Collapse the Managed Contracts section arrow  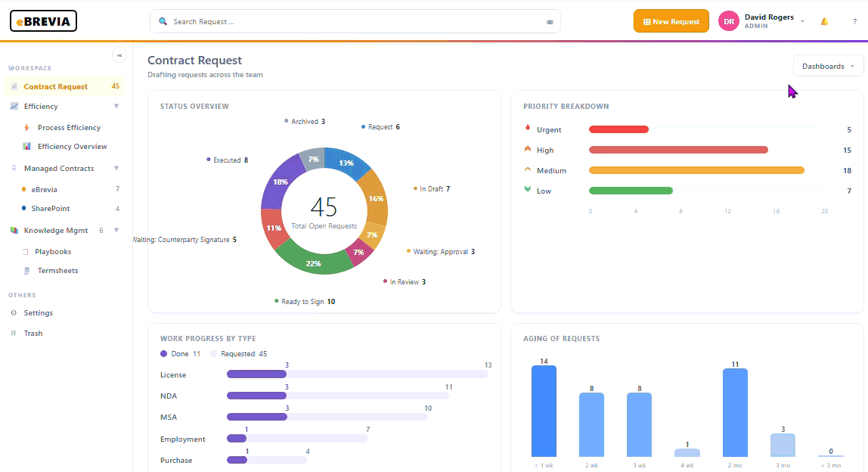(x=116, y=168)
